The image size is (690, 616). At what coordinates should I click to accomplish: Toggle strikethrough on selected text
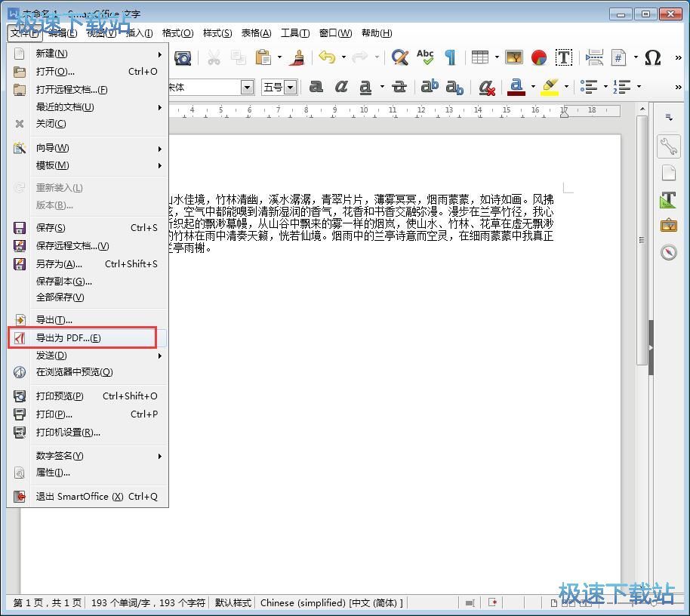click(399, 87)
